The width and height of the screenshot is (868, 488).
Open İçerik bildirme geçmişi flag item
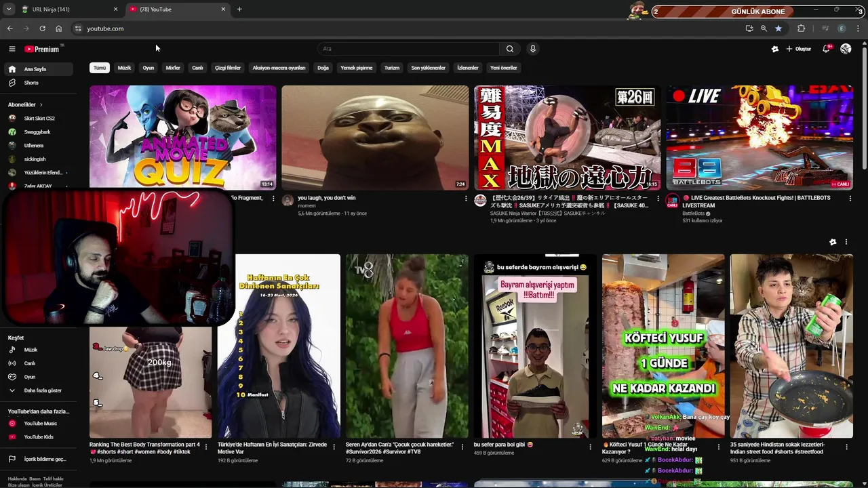pos(37,459)
